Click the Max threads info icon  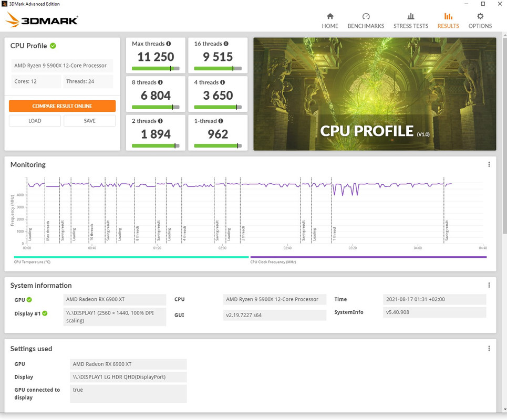point(169,44)
